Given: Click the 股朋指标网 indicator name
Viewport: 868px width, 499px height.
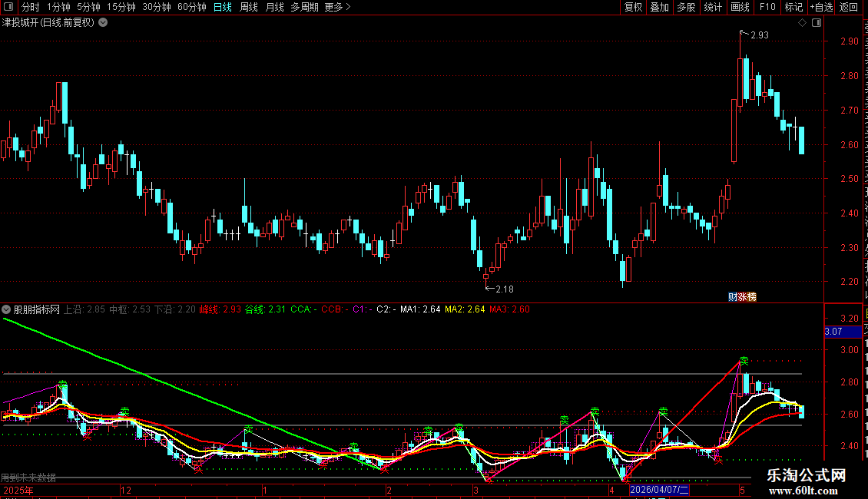Looking at the screenshot, I should pyautogui.click(x=37, y=309).
